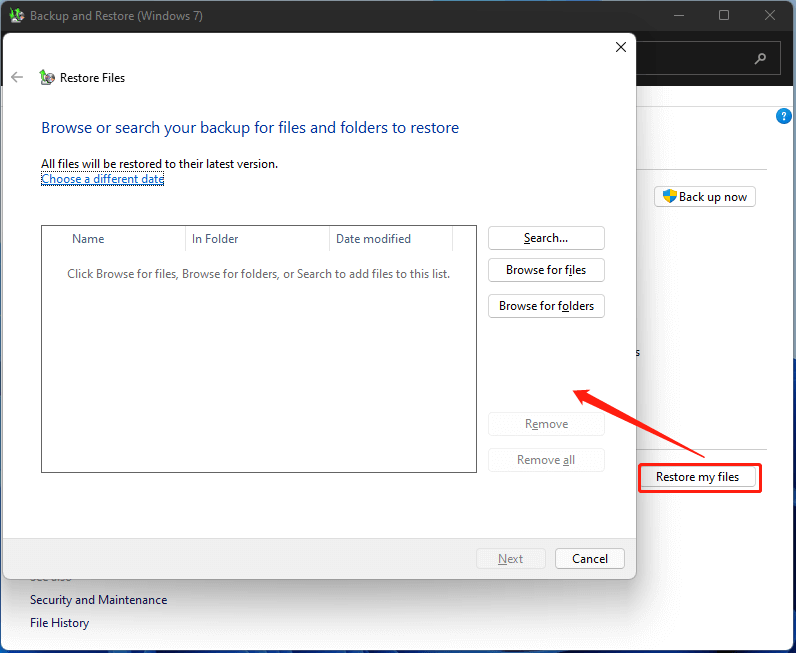Close the Backup and Restore window
796x653 pixels.
click(770, 15)
